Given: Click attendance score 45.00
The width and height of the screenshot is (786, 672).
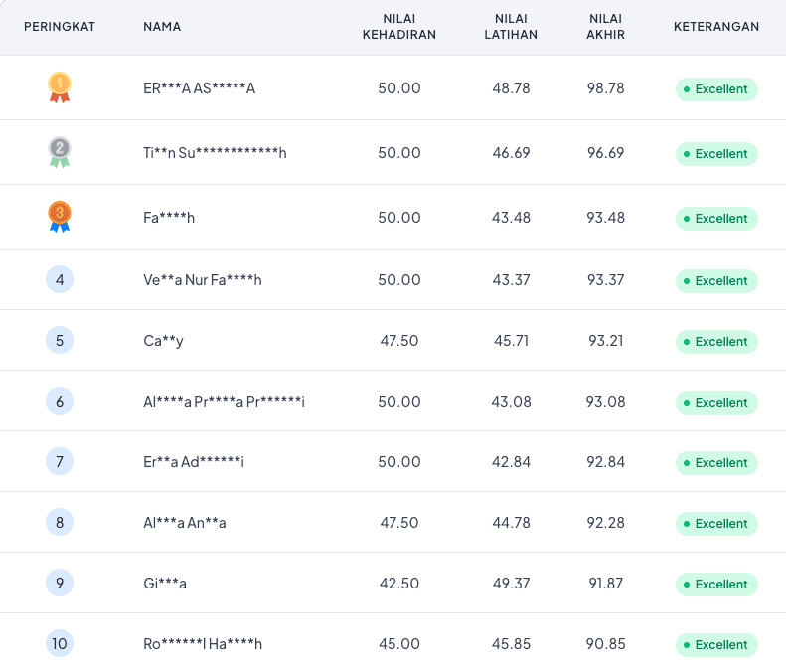Looking at the screenshot, I should (x=399, y=644).
